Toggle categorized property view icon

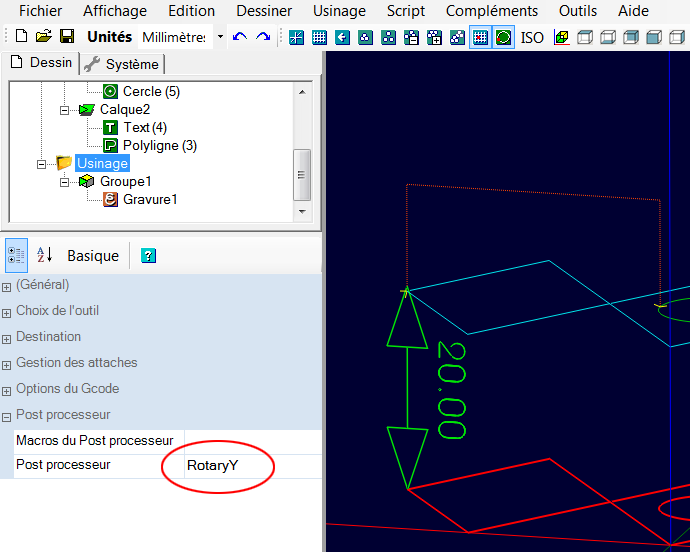tap(16, 255)
